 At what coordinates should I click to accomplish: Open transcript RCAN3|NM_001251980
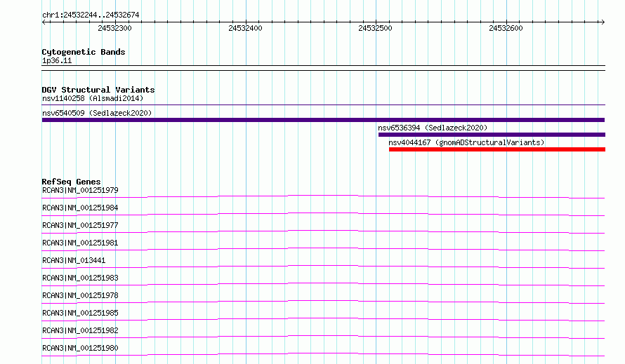[80, 348]
